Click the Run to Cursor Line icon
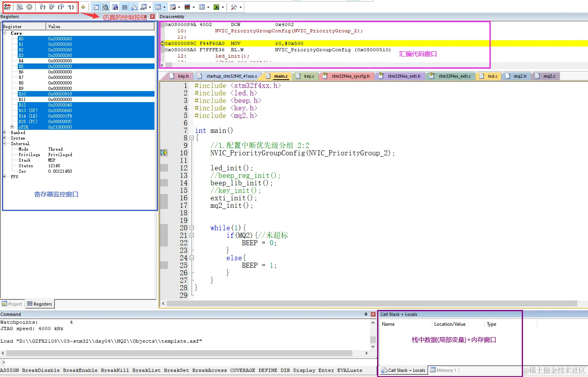This screenshot has width=588, height=377. point(71,7)
